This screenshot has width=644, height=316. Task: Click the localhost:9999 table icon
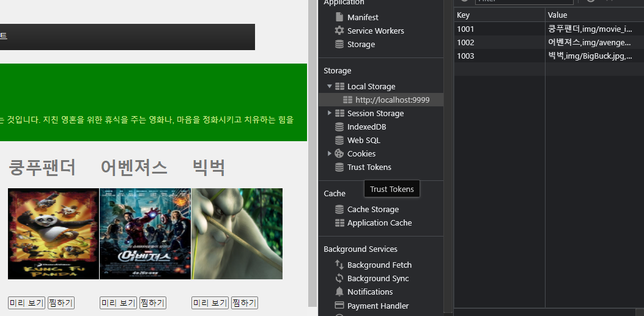pos(348,100)
